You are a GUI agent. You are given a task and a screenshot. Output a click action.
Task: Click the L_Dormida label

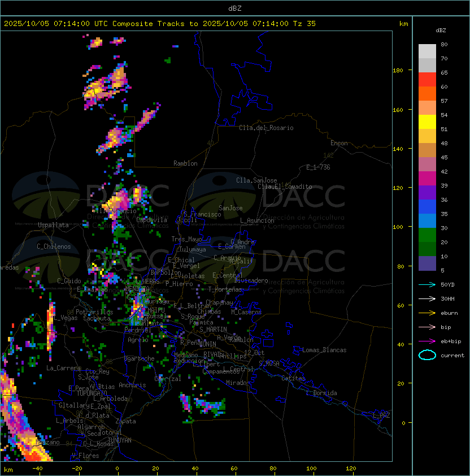tap(321, 393)
